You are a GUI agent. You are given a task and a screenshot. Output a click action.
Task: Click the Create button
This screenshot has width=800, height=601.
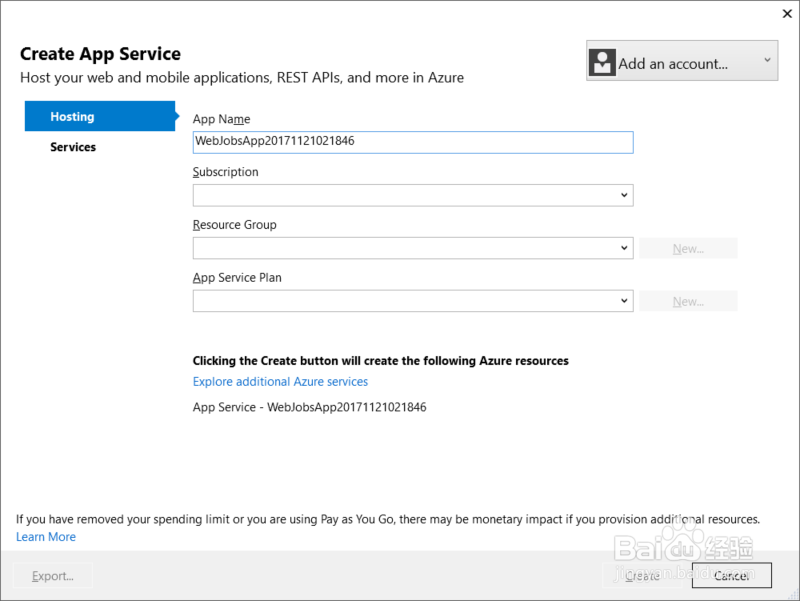(x=642, y=576)
